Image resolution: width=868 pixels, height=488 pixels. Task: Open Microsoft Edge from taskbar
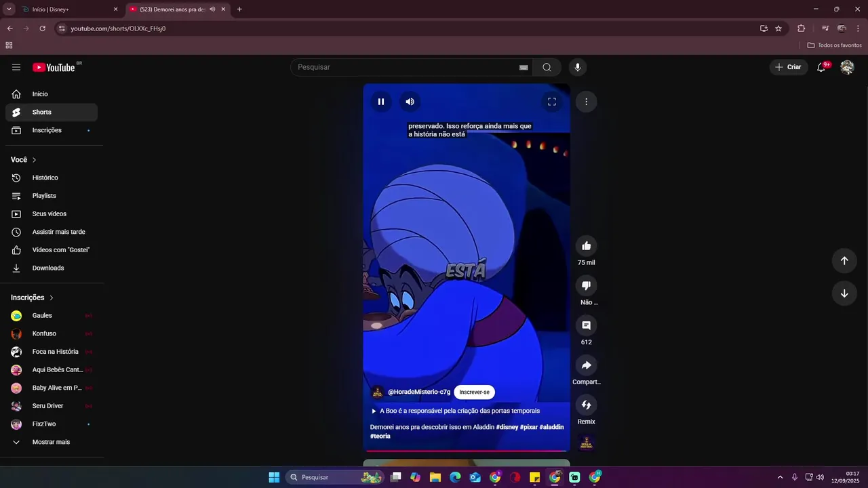point(455,477)
